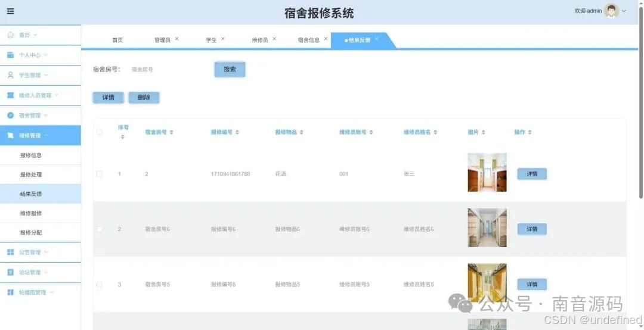Click the 宿舍管理 sidebar icon
This screenshot has width=644, height=330.
(11, 116)
